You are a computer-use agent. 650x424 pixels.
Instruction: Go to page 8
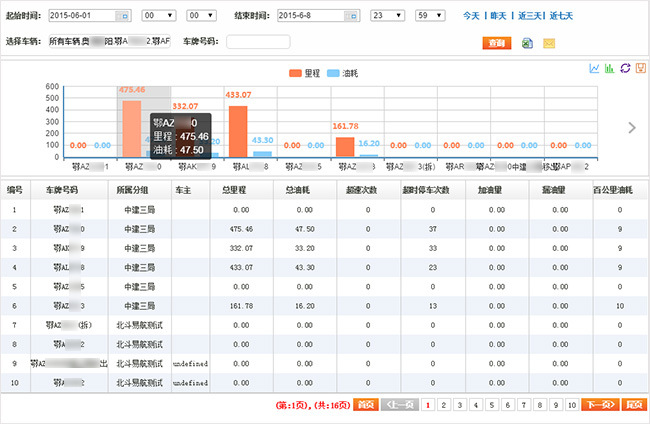click(540, 405)
